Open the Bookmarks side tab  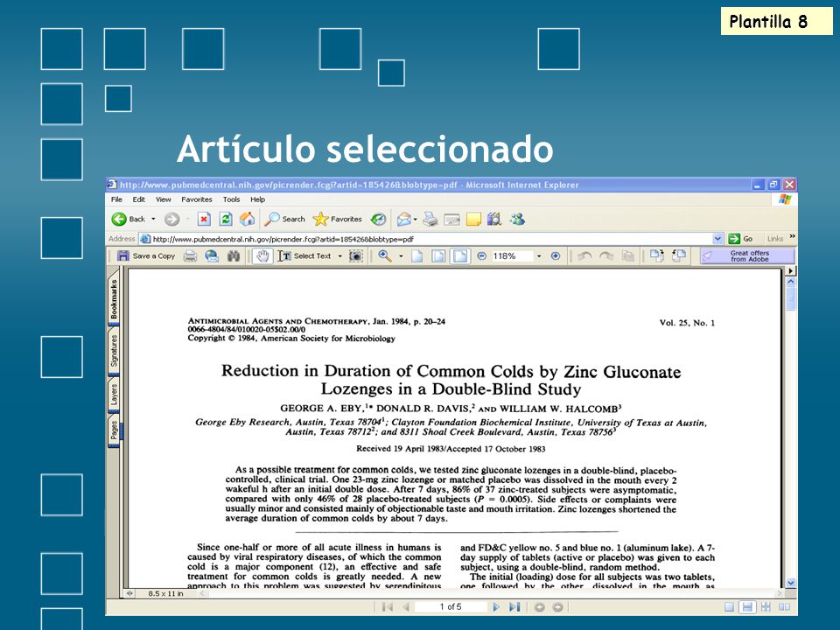tap(114, 297)
